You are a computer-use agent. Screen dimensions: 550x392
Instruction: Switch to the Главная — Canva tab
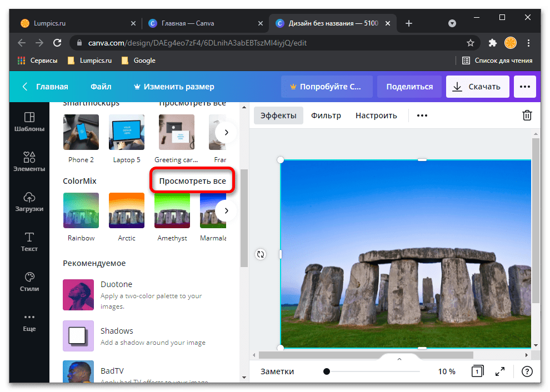pos(205,23)
